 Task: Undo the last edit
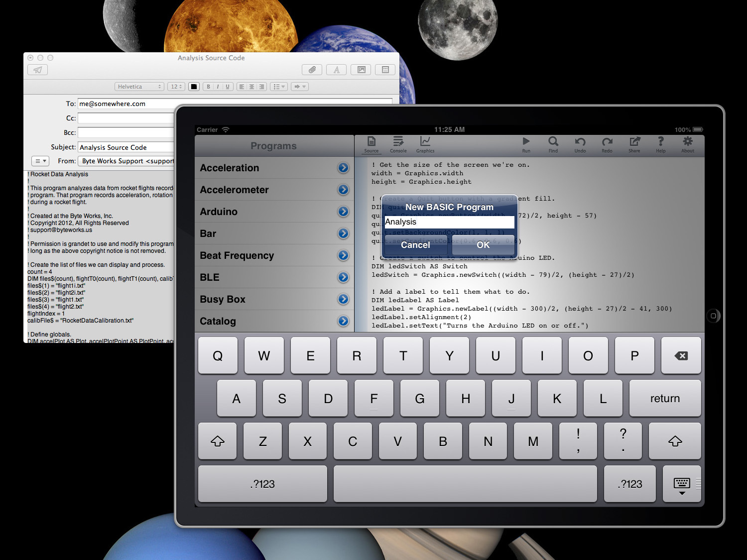(580, 144)
